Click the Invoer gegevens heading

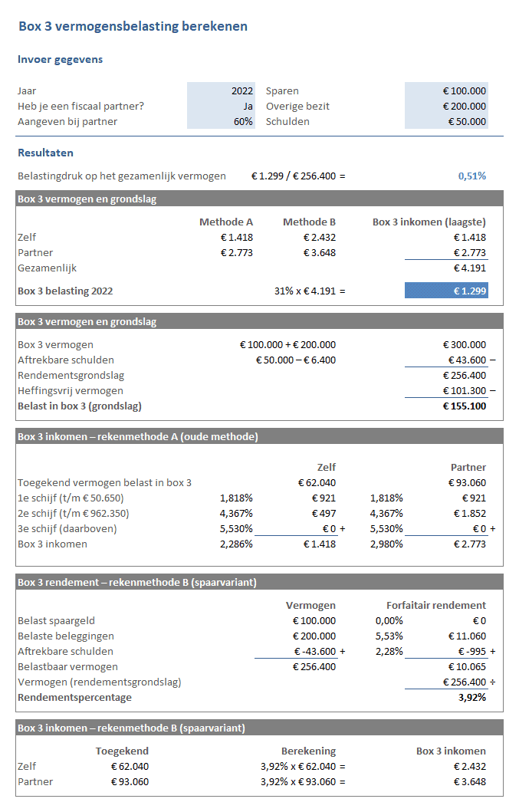pos(60,59)
